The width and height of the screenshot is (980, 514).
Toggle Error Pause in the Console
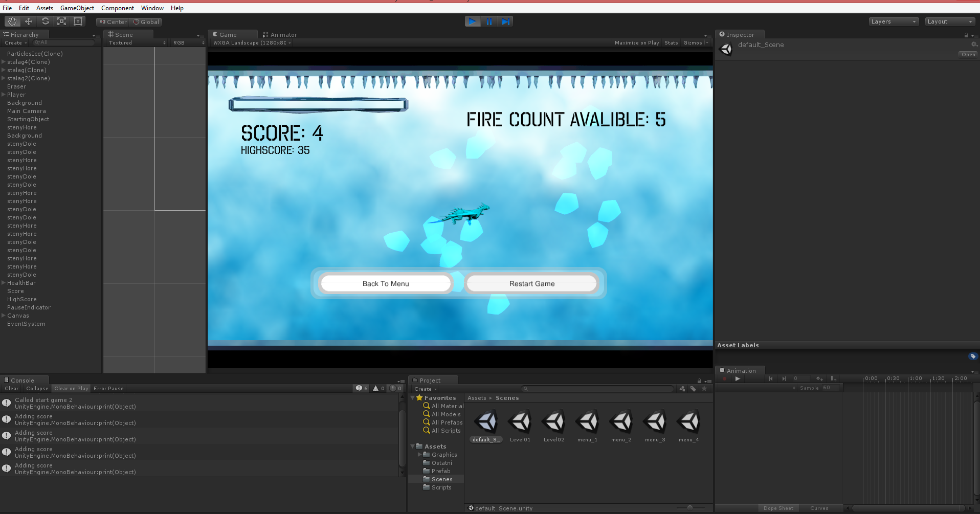[x=108, y=389]
